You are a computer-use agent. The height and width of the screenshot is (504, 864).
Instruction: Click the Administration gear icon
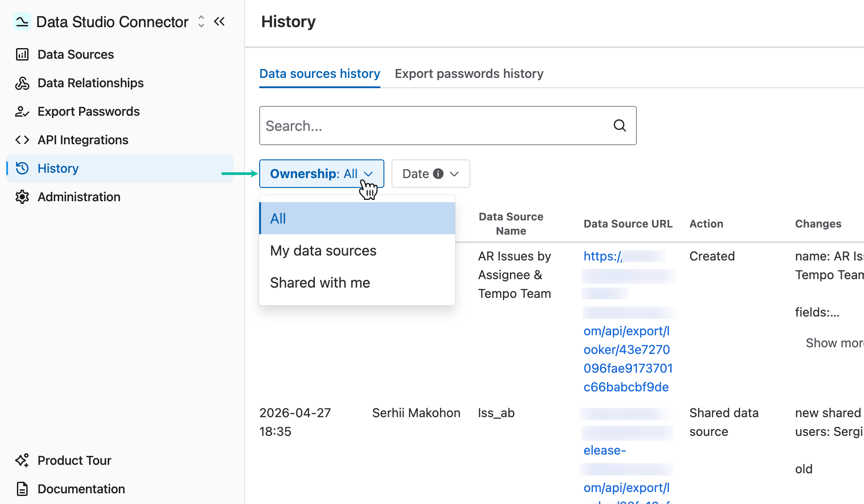coord(22,197)
